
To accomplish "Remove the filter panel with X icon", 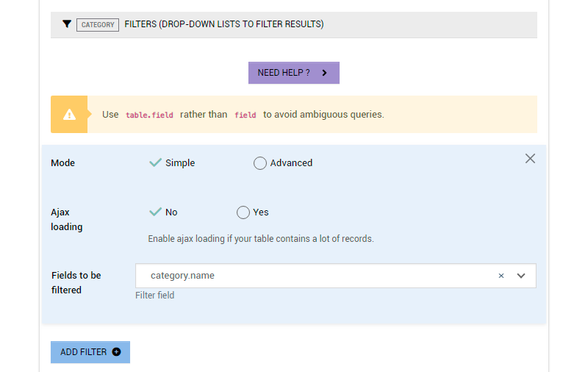I will click(530, 158).
